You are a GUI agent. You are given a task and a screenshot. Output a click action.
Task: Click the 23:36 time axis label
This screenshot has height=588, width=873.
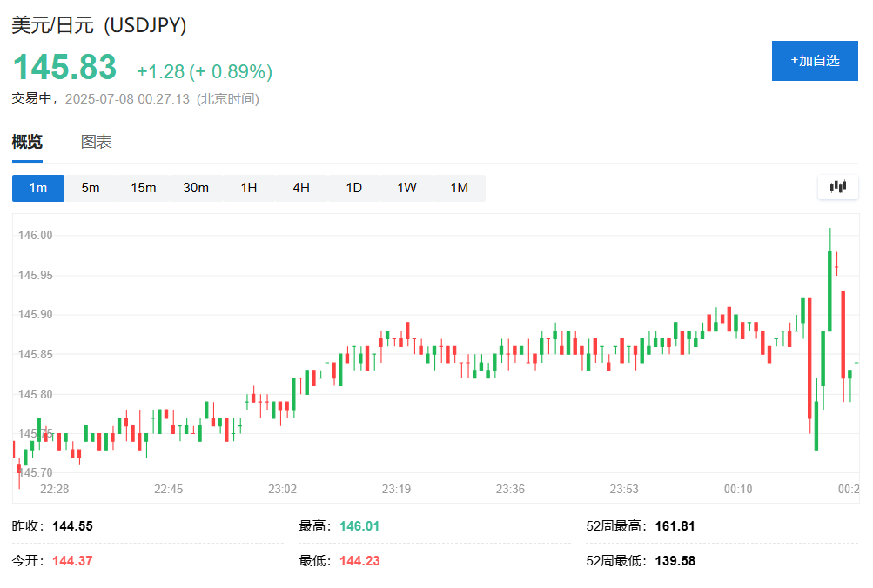[x=511, y=489]
